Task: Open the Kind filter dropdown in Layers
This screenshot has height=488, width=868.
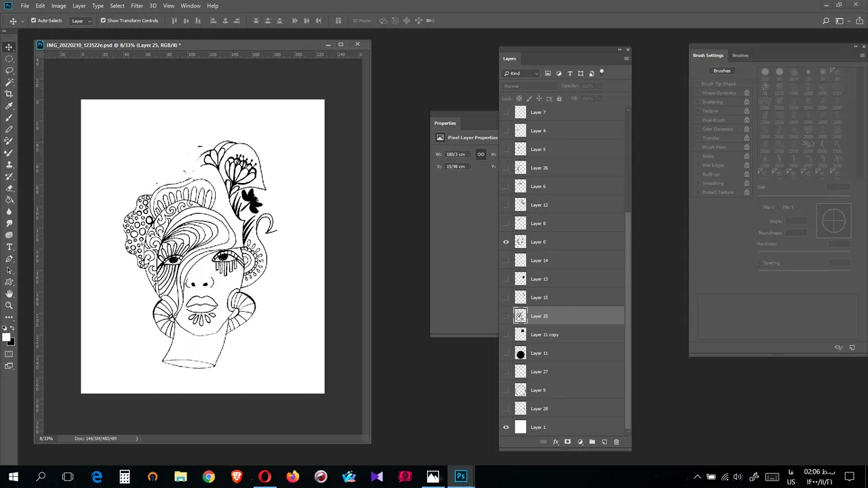Action: point(521,73)
